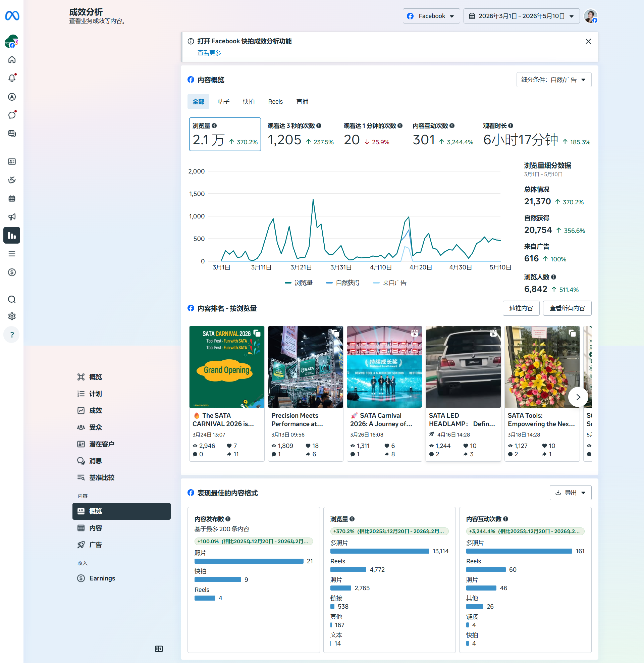Switch to the 直播 tab
This screenshot has width=644, height=663.
point(302,101)
